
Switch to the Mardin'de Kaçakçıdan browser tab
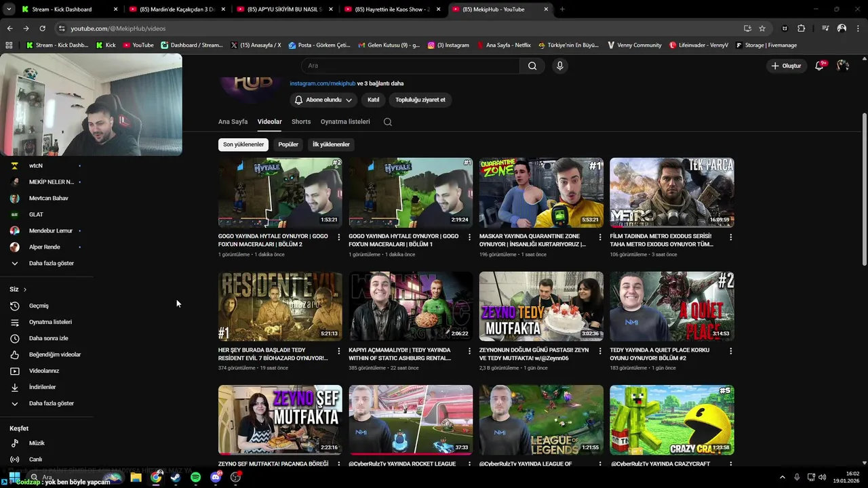pyautogui.click(x=176, y=9)
